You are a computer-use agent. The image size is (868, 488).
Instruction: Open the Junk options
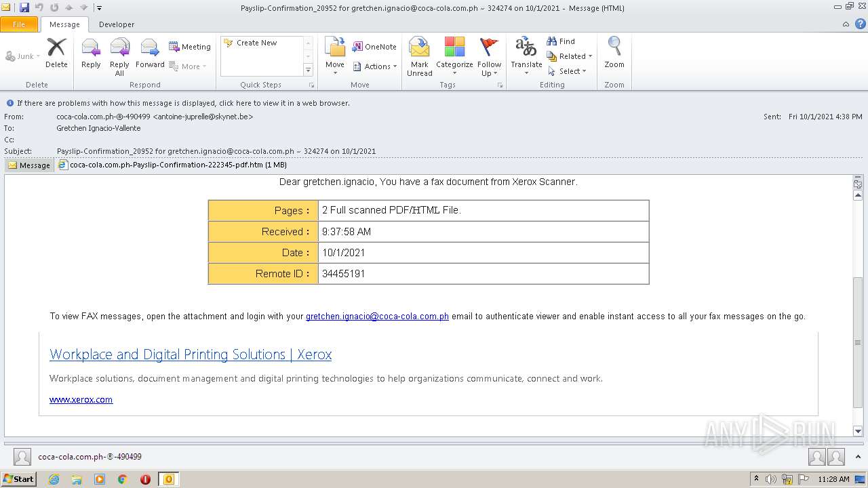tap(22, 56)
